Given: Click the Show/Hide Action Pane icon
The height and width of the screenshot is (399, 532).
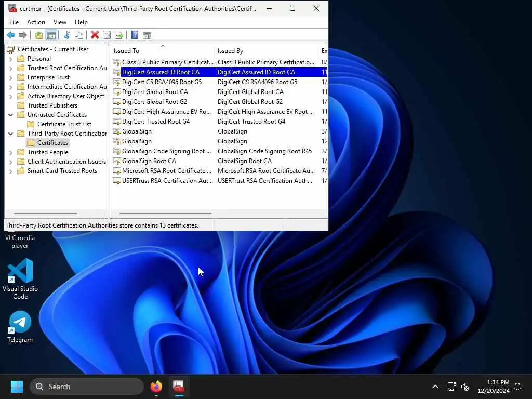Looking at the screenshot, I should 147,35.
